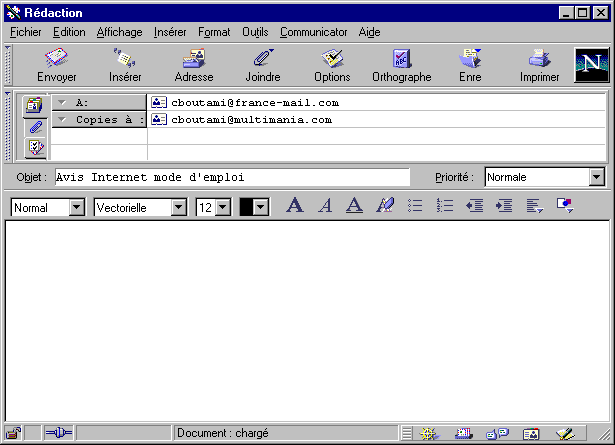The width and height of the screenshot is (615, 445).
Task: Insert a bulleted list
Action: [x=415, y=205]
